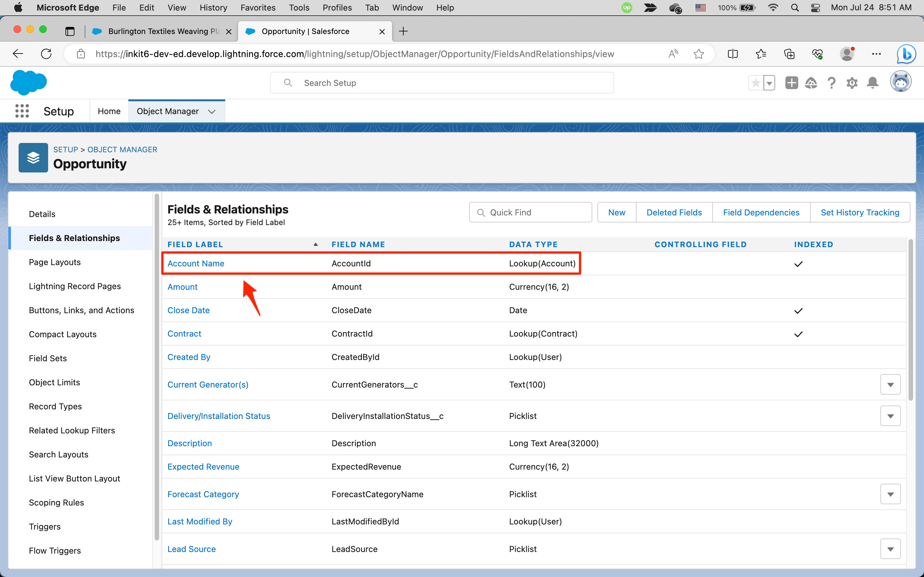Open the Object Manager dropdown chevron
924x577 pixels.
(212, 111)
